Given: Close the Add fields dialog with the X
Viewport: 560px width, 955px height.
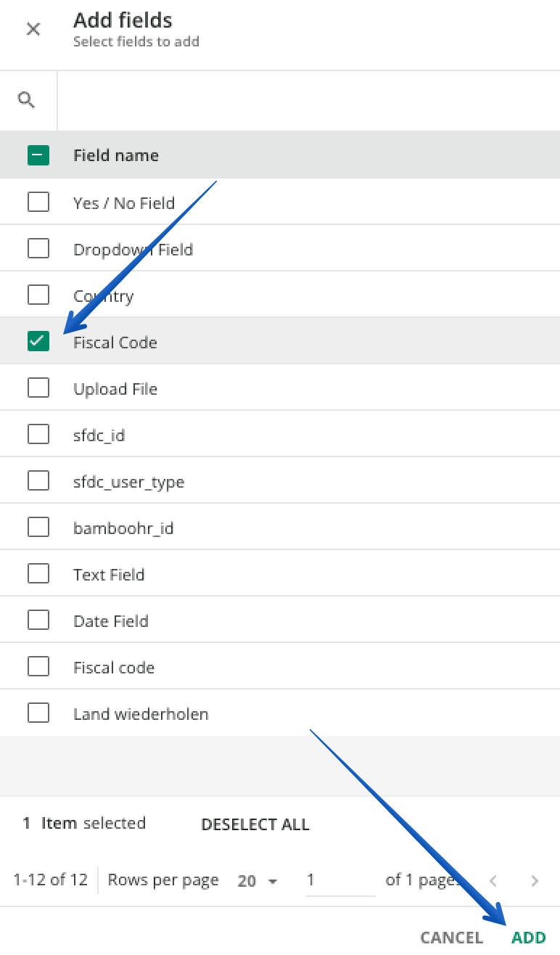Looking at the screenshot, I should (33, 29).
